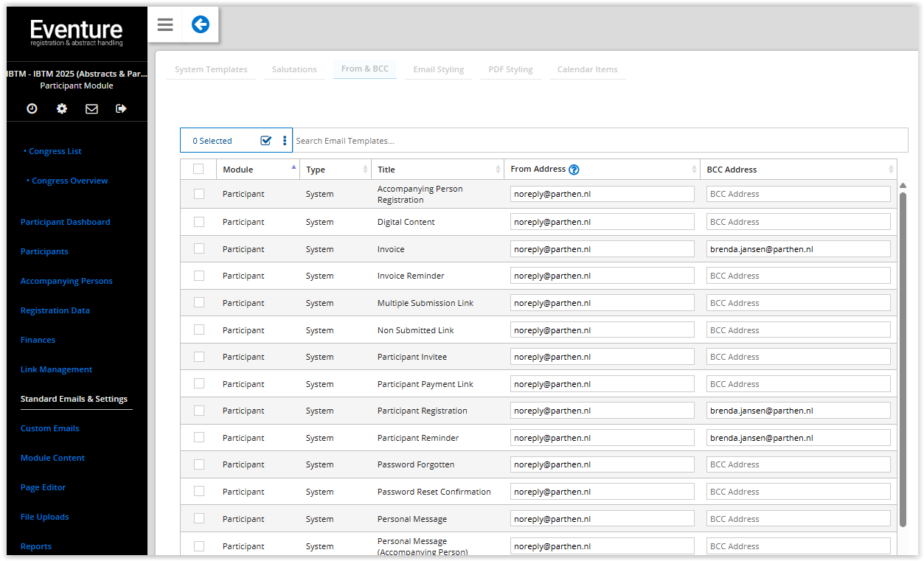Click BCC Address field for Password Forgotten

799,464
